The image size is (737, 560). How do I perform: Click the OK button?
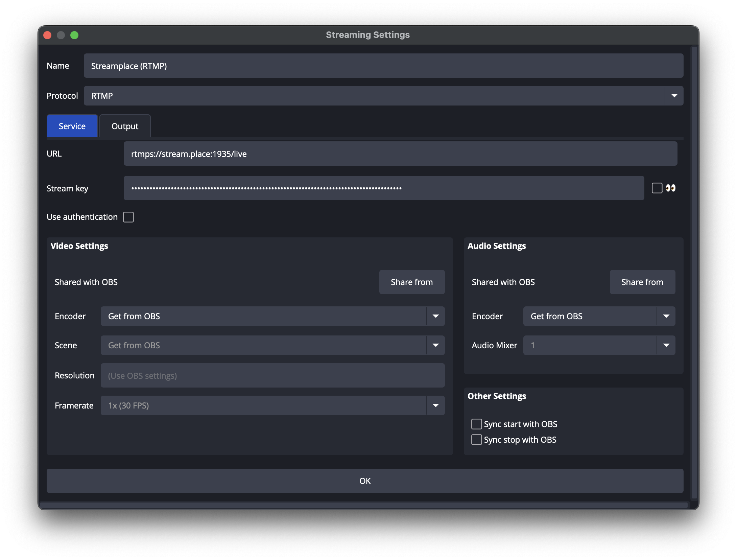365,481
